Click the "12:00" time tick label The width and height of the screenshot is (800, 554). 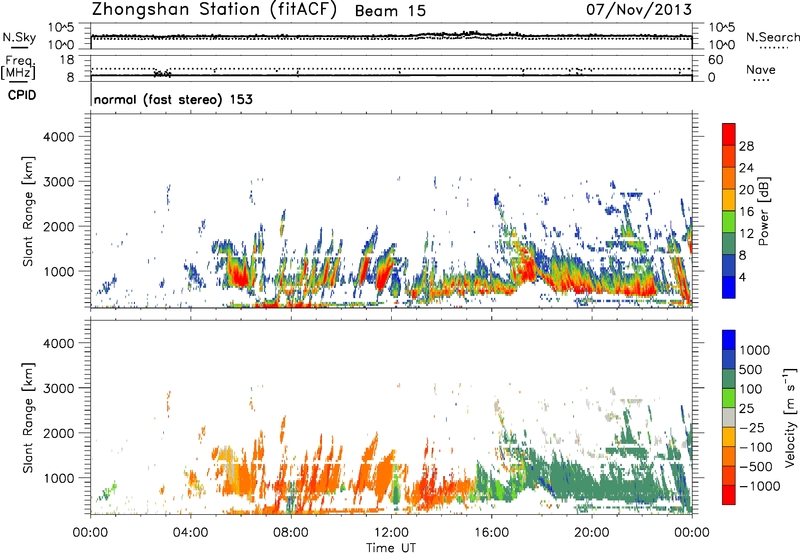click(x=391, y=533)
